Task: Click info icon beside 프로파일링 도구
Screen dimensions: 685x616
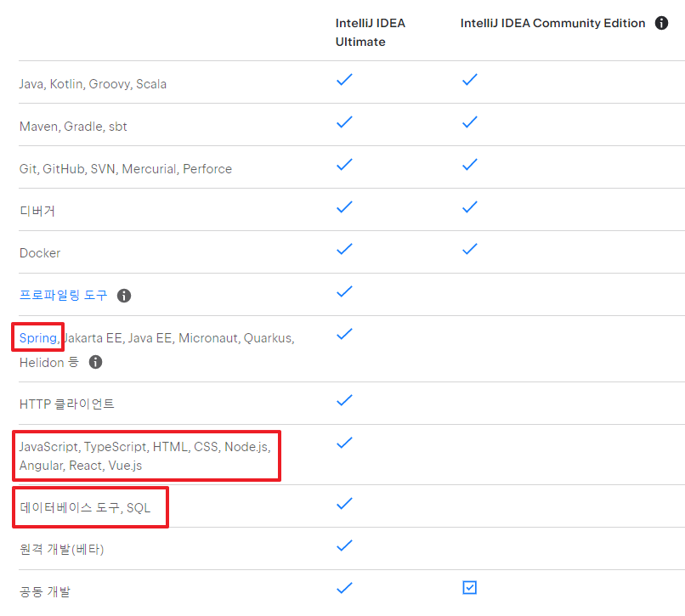Action: pyautogui.click(x=124, y=296)
